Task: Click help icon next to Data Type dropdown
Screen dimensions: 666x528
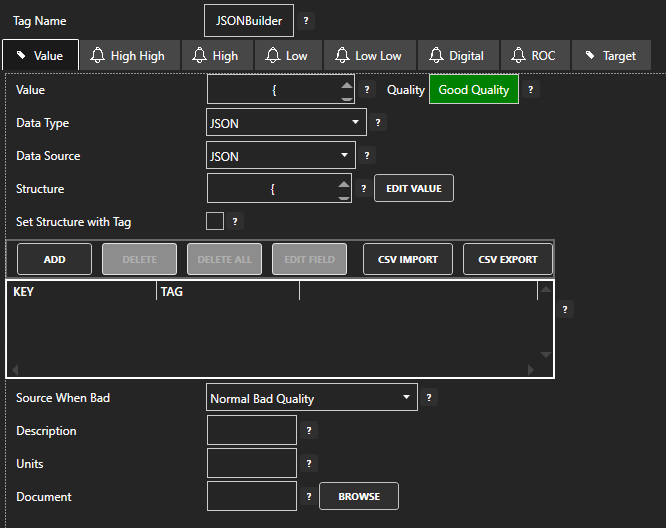Action: [x=378, y=123]
